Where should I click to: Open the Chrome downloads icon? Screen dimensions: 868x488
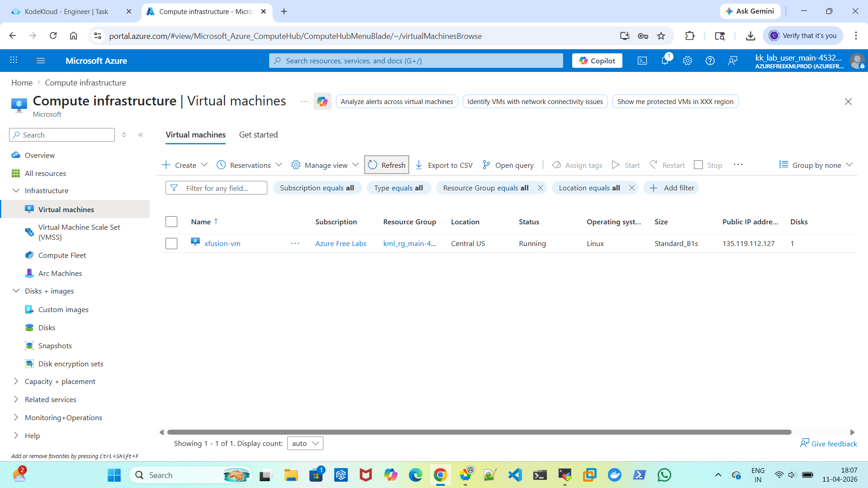click(x=750, y=36)
